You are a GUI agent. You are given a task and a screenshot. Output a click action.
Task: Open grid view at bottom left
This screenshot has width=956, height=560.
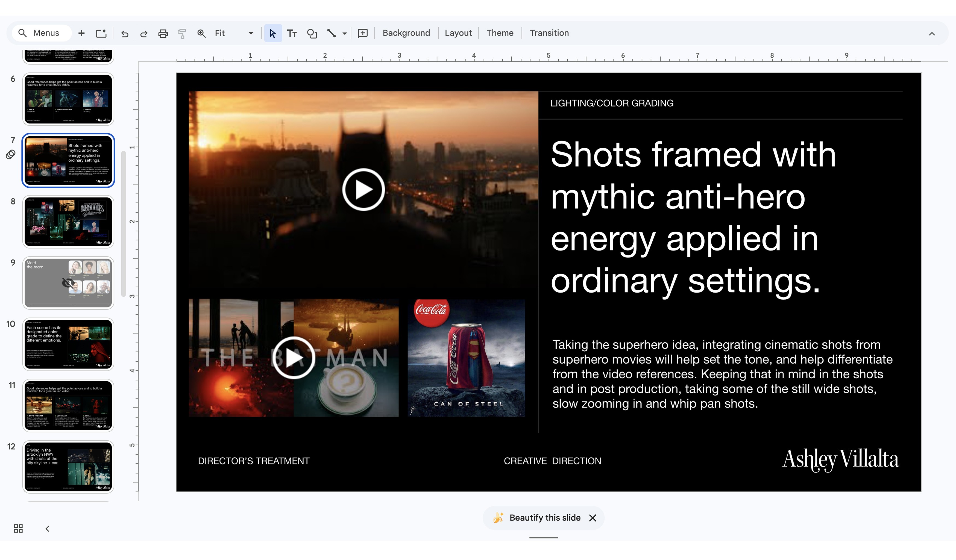[18, 528]
